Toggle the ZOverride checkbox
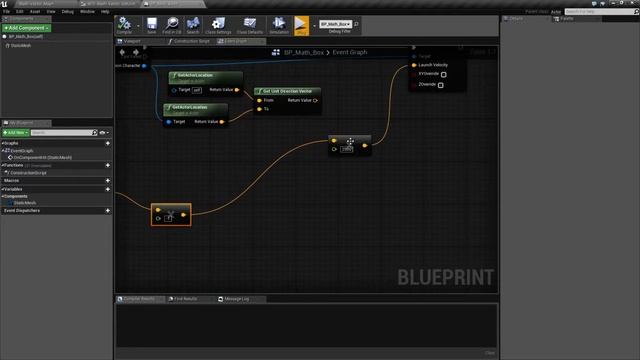 click(440, 85)
